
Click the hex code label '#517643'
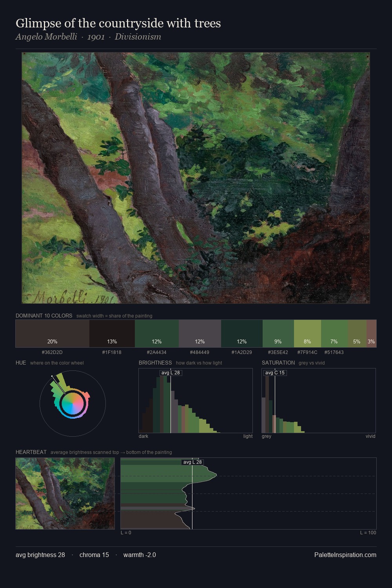(334, 352)
